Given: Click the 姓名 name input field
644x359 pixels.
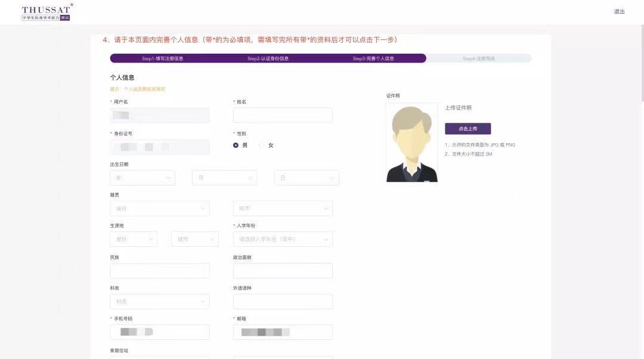Looking at the screenshot, I should coord(283,115).
